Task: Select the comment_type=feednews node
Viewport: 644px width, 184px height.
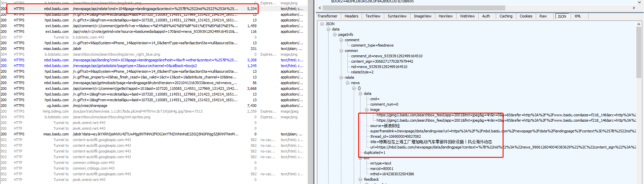Action: [x=372, y=45]
